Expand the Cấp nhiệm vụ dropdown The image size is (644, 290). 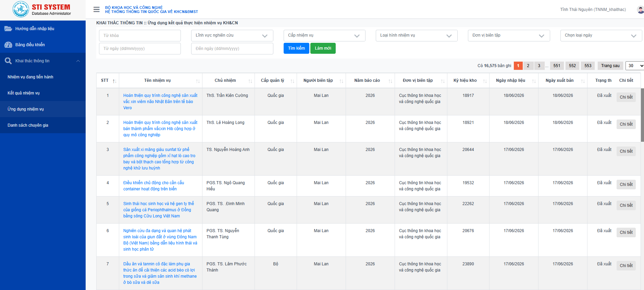tap(324, 36)
